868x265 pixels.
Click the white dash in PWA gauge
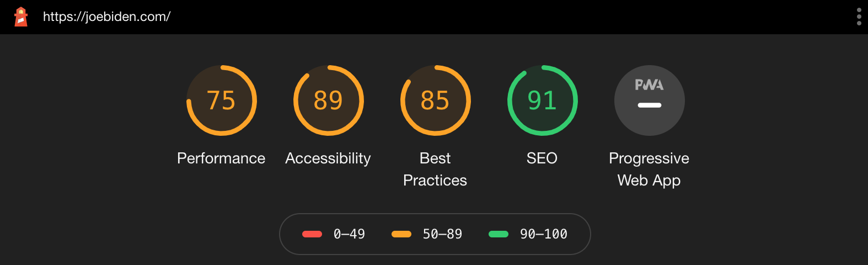pyautogui.click(x=649, y=105)
